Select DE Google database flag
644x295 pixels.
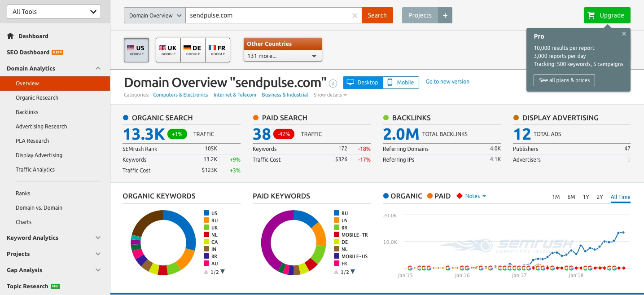193,50
